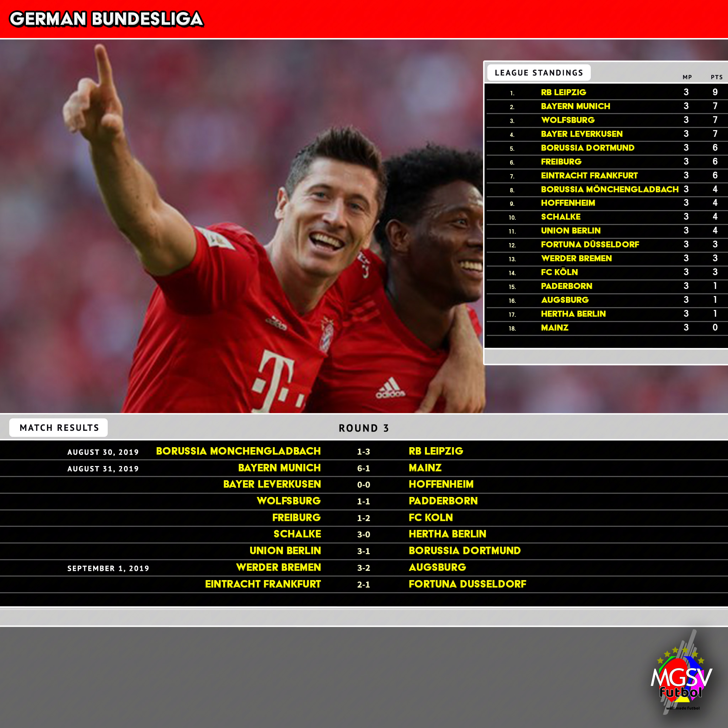The image size is (728, 728).
Task: Click HERTHA BERLIN in match results
Action: (448, 534)
